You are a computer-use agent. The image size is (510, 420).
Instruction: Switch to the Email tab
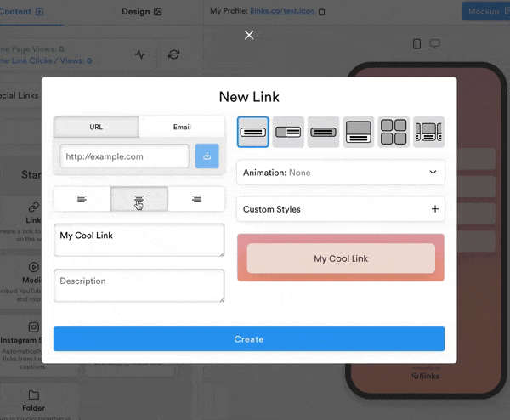[182, 128]
